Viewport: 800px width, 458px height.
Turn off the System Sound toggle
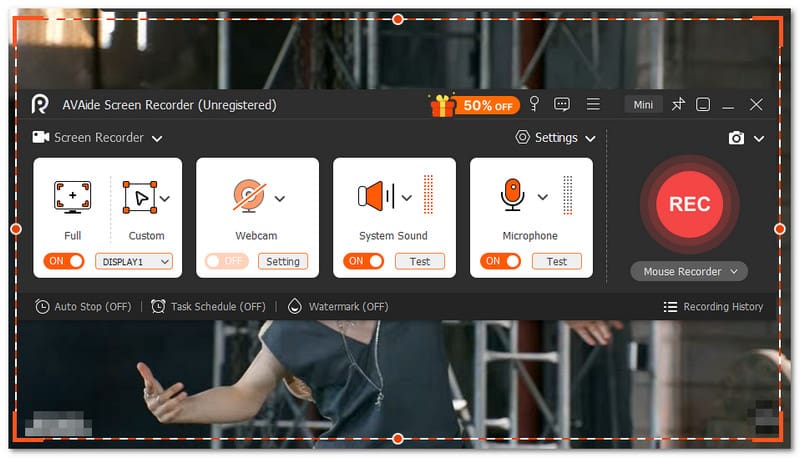coord(363,261)
